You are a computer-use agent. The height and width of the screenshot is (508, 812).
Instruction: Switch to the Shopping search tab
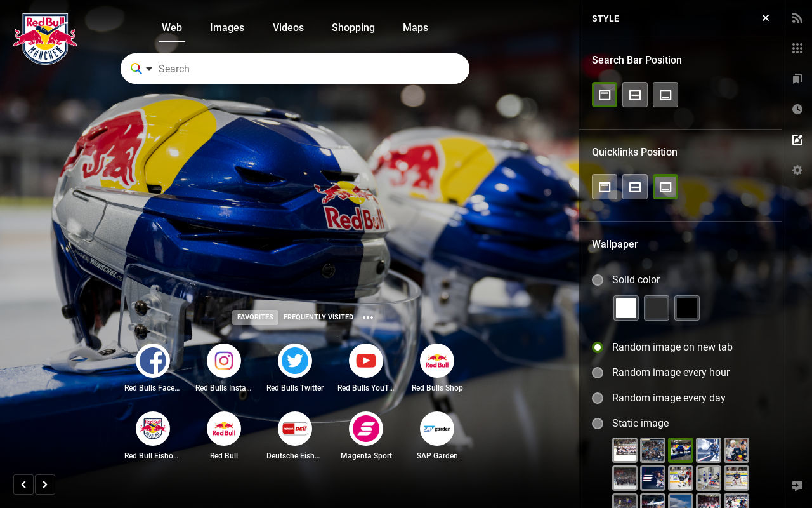click(353, 27)
